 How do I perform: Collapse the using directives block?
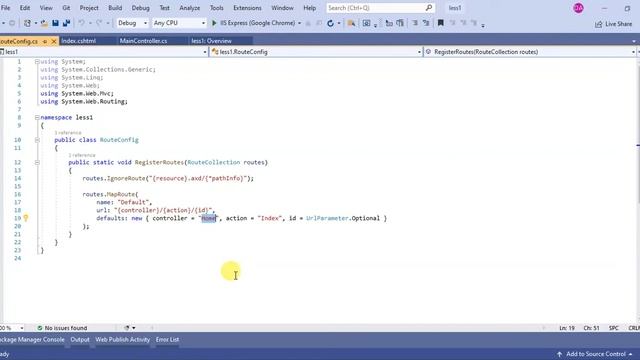(x=37, y=62)
